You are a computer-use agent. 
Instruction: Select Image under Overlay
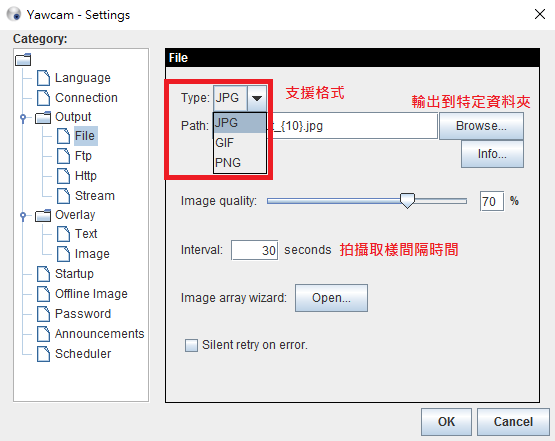tap(92, 254)
